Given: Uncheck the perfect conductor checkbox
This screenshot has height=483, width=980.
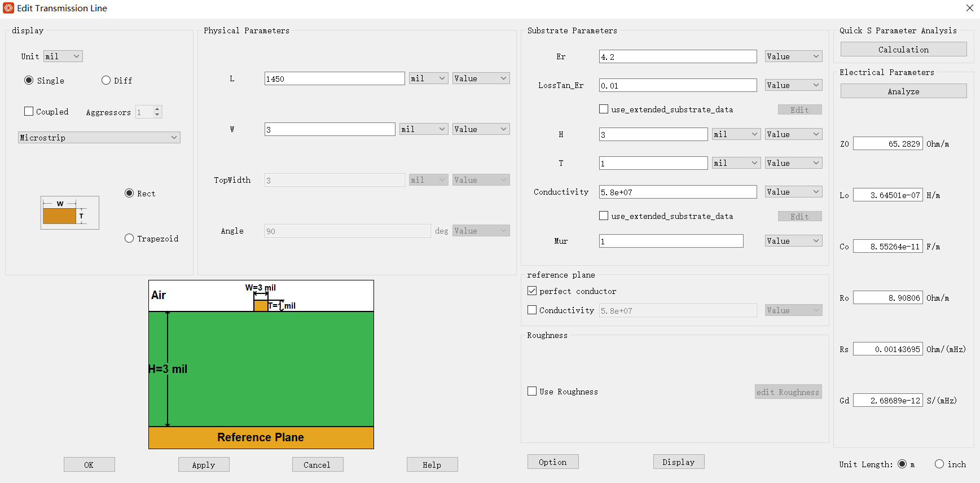Looking at the screenshot, I should (x=532, y=291).
